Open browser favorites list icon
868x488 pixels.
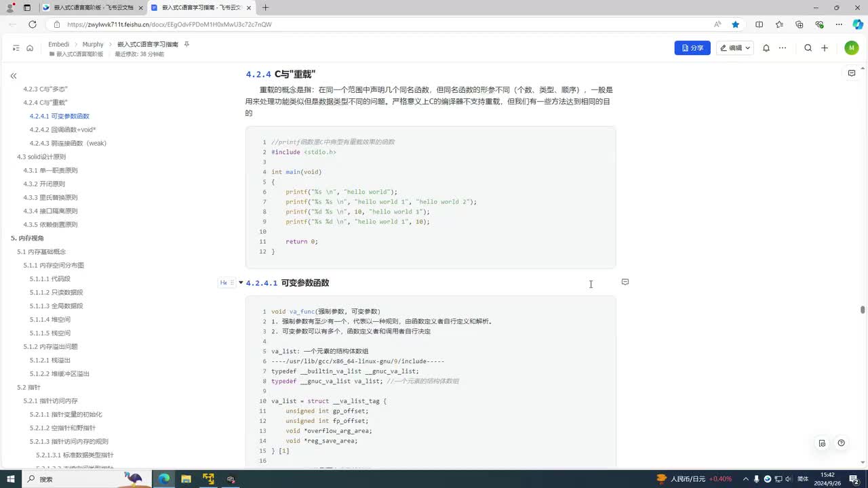point(779,24)
